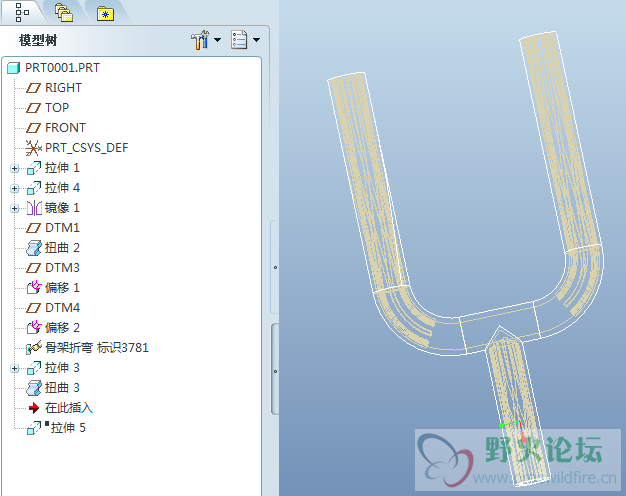
Task: Click the 镜像 1 feature label
Action: click(x=62, y=208)
